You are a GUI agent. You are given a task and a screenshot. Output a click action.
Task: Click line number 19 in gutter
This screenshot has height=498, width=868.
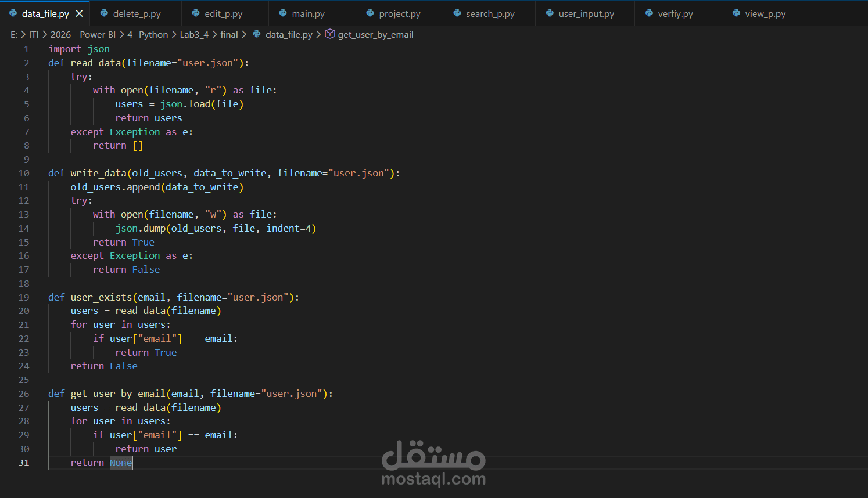pyautogui.click(x=24, y=298)
